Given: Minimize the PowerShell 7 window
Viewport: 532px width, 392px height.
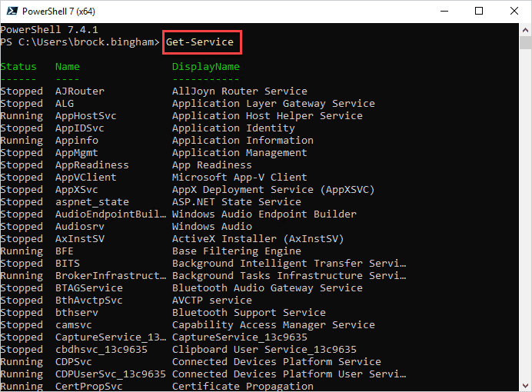Looking at the screenshot, I should click(444, 12).
